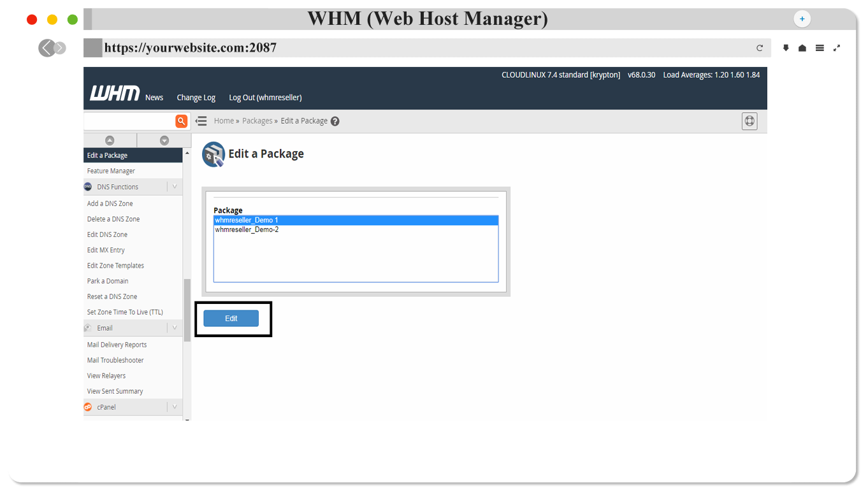Open Reset a DNS Zone
Image resolution: width=868 pixels, height=490 pixels.
[x=112, y=297]
